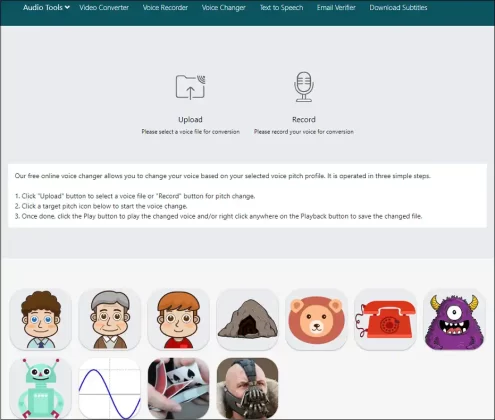Pick the cave echo voice effect
This screenshot has height=420, width=495.
click(x=247, y=319)
